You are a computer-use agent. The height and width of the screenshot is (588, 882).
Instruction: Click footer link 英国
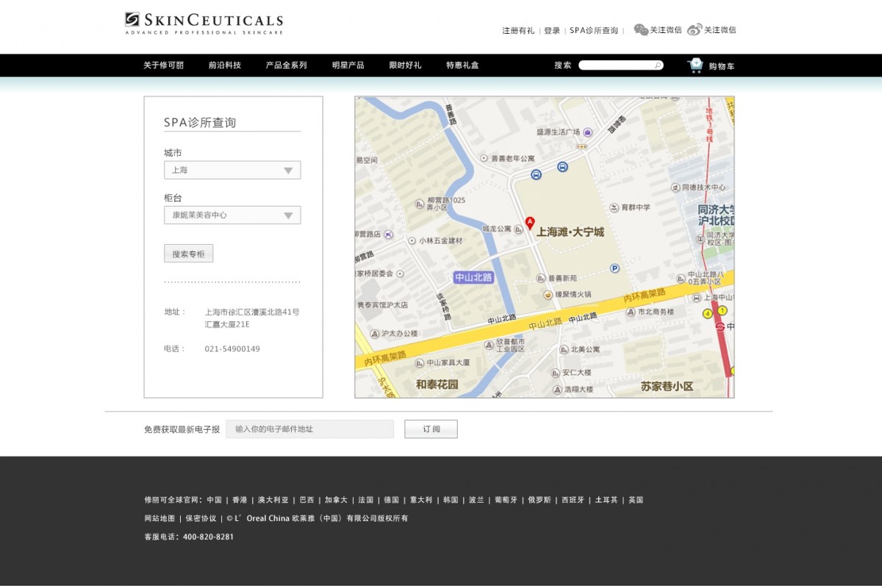(636, 500)
